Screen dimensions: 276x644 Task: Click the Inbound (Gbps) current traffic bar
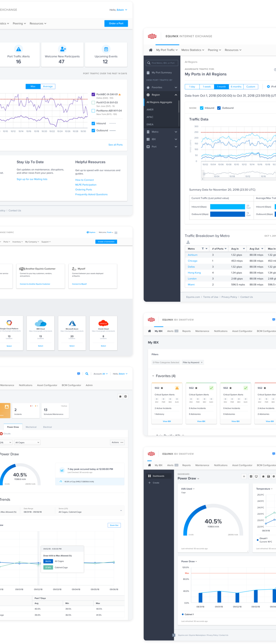(x=228, y=207)
